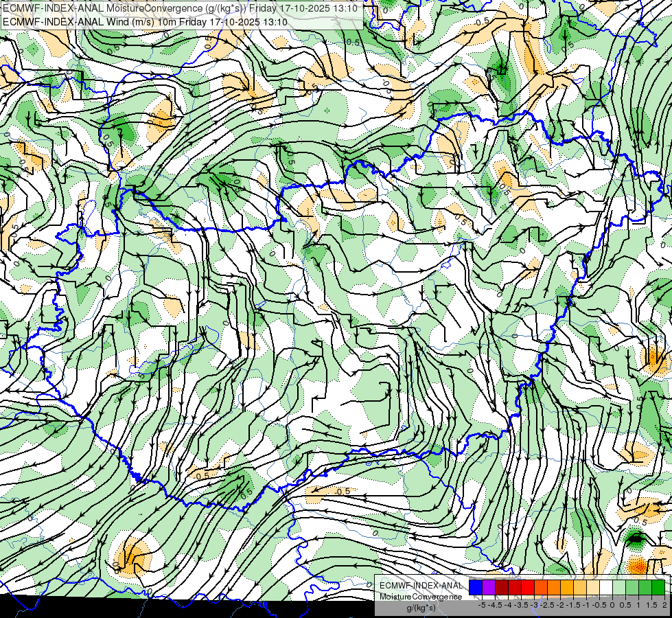This screenshot has height=618, width=672.
Task: Click the -4.5 legend scale value
Action: (495, 605)
